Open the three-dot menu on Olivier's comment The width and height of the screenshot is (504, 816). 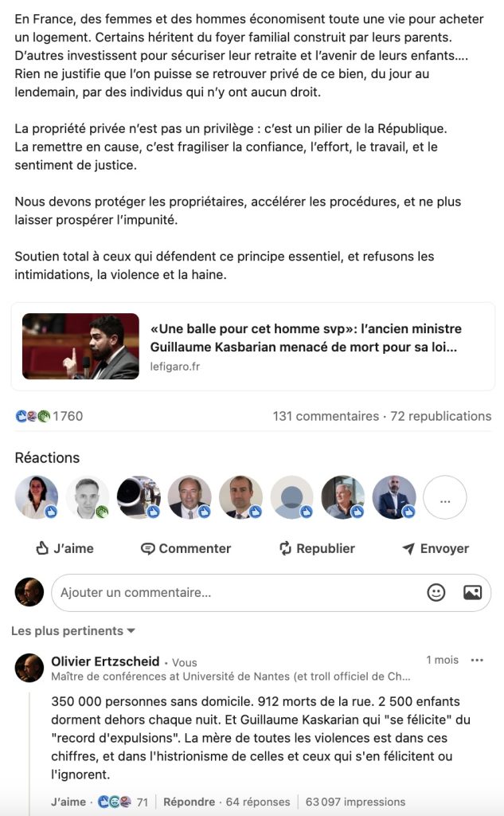pos(477,661)
